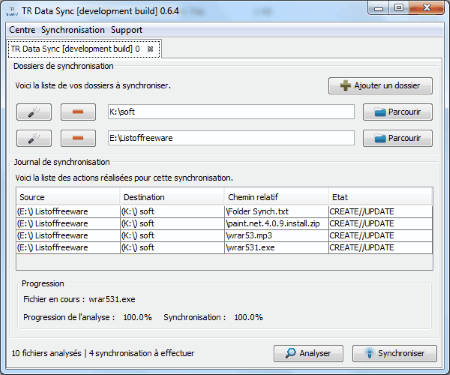This screenshot has height=375, width=450.
Task: Click Source cell of wrar53.mp3 row
Action: pos(68,236)
